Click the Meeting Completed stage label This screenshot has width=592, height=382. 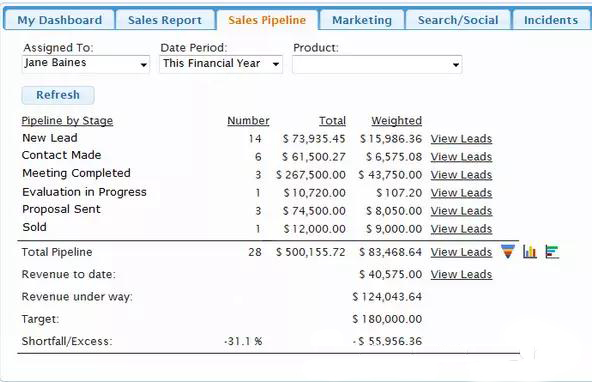[76, 173]
